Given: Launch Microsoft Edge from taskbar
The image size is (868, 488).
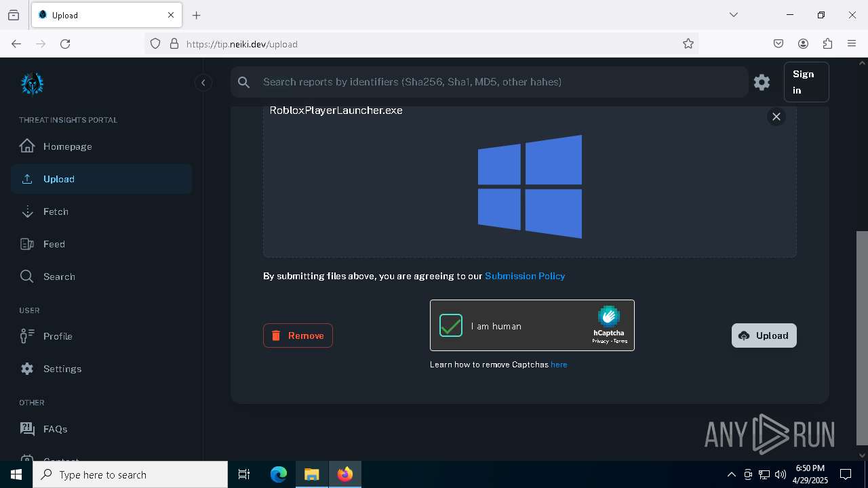Looking at the screenshot, I should click(279, 474).
